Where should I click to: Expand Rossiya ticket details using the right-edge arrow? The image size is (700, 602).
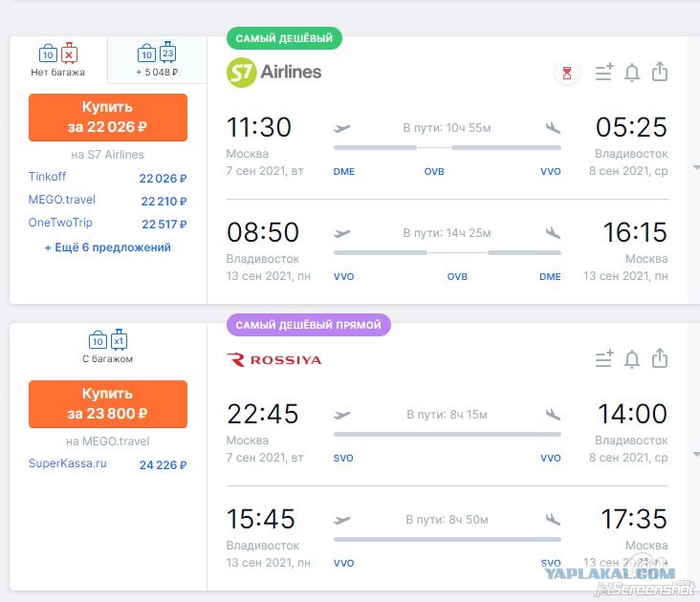click(x=695, y=455)
